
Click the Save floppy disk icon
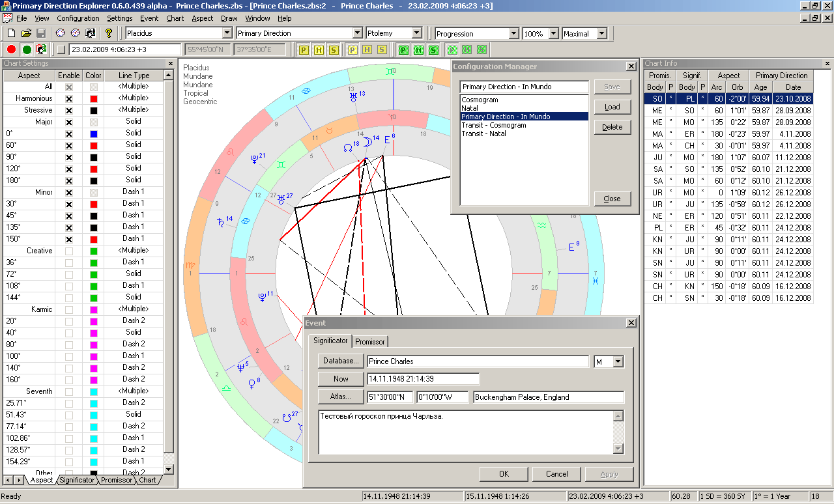pyautogui.click(x=40, y=33)
